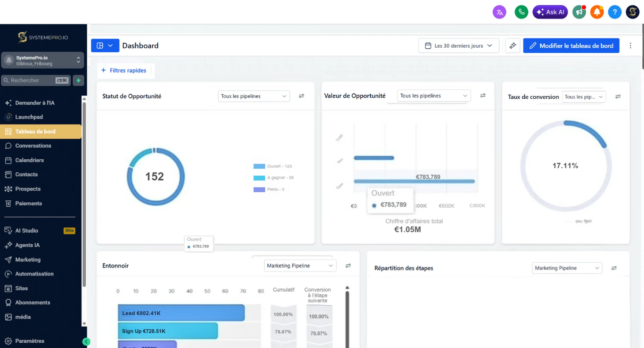The width and height of the screenshot is (644, 348).
Task: Click the Marketing paper plane icon
Action: click(8, 259)
